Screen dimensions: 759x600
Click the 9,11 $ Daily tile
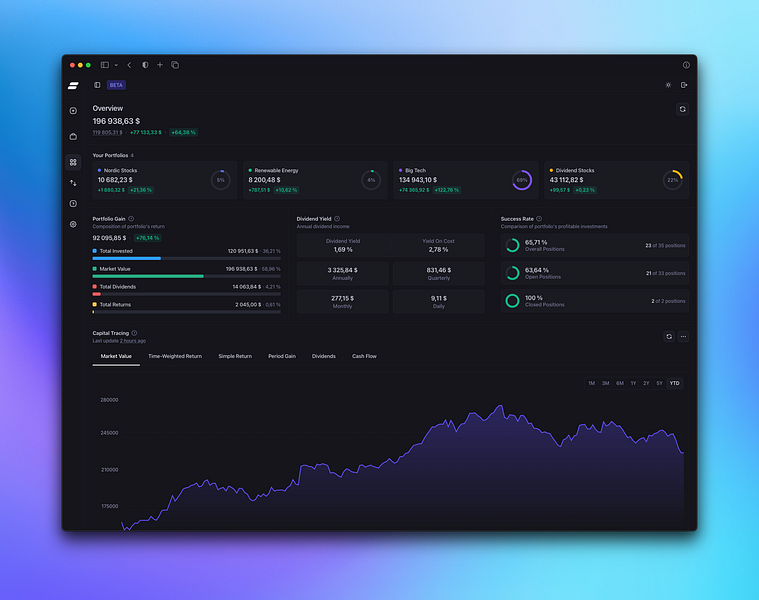coord(439,301)
